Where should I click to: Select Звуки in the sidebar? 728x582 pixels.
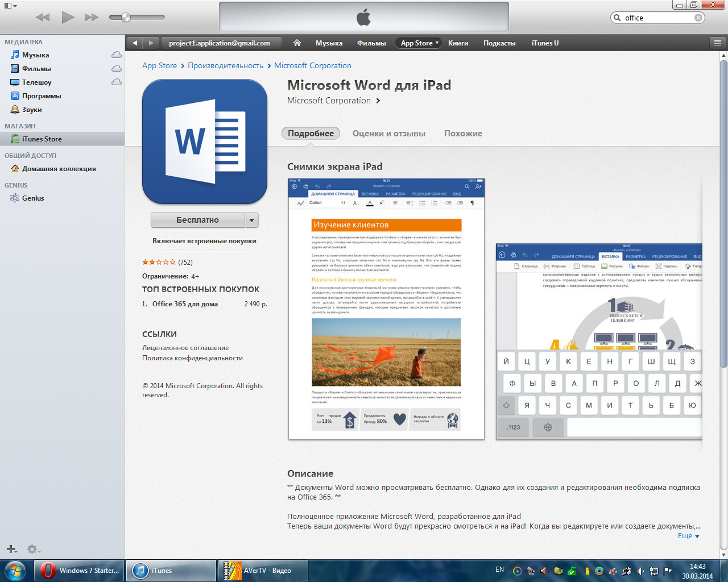coord(32,110)
